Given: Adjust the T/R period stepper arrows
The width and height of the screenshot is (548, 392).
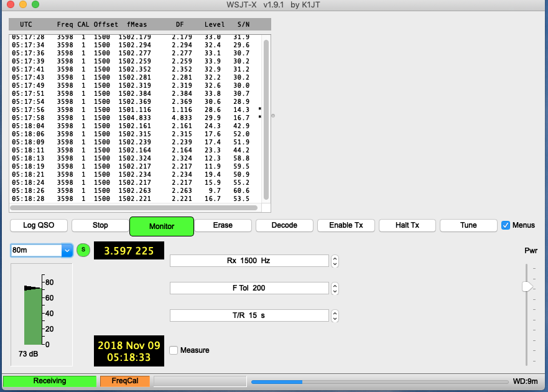Looking at the screenshot, I should coord(335,315).
